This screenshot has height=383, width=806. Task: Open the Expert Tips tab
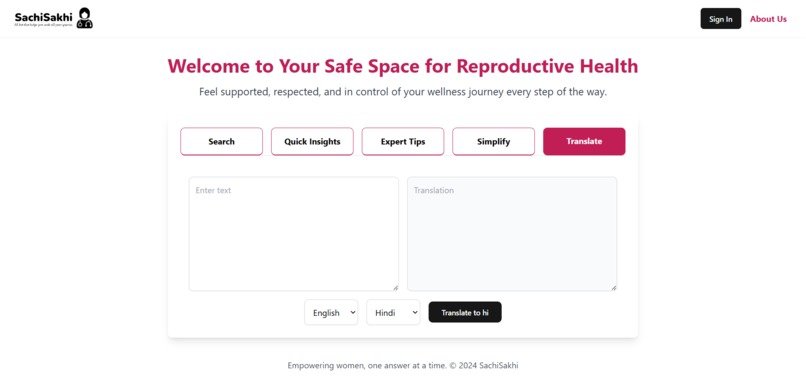[403, 141]
